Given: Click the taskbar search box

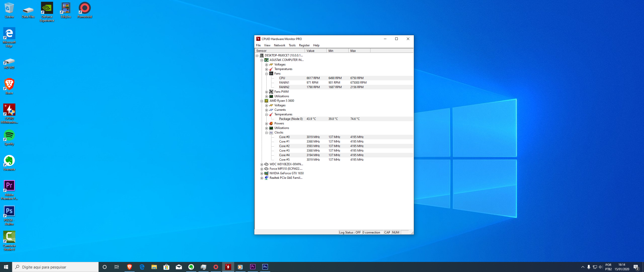Looking at the screenshot, I should click(55, 267).
